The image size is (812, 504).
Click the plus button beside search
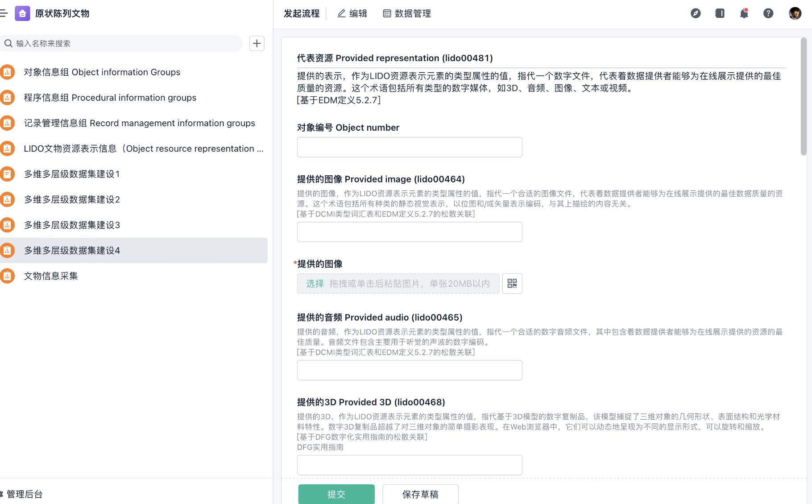tap(257, 43)
